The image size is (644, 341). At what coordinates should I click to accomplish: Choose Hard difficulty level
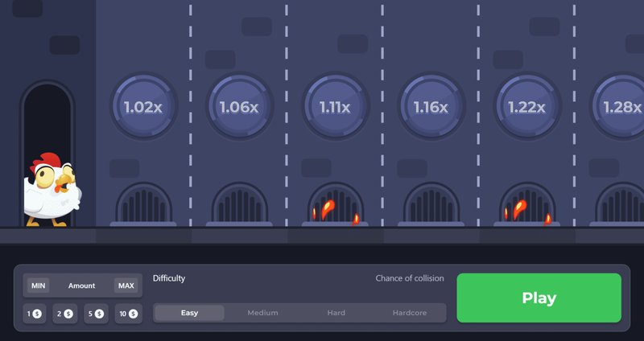pos(336,313)
